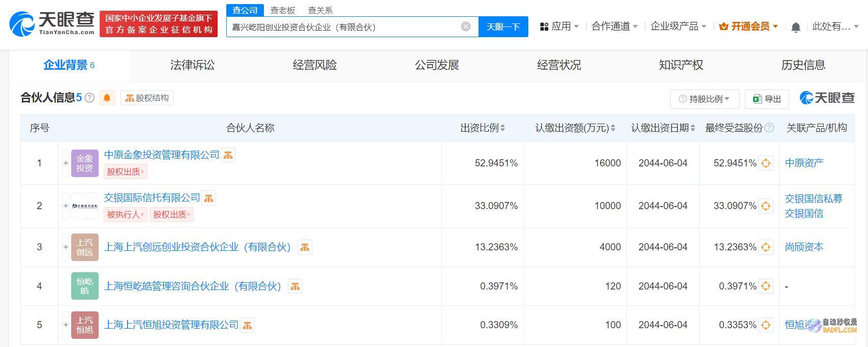The width and height of the screenshot is (868, 347).
Task: Click help icon next to 最终受益股份 header
Action: 769,128
